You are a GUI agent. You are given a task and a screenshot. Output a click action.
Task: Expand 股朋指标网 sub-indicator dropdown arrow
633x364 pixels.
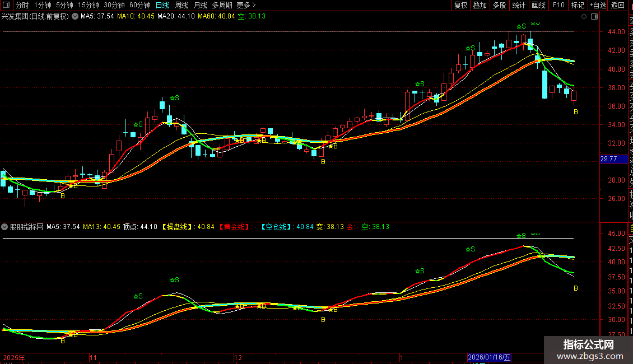[4, 227]
